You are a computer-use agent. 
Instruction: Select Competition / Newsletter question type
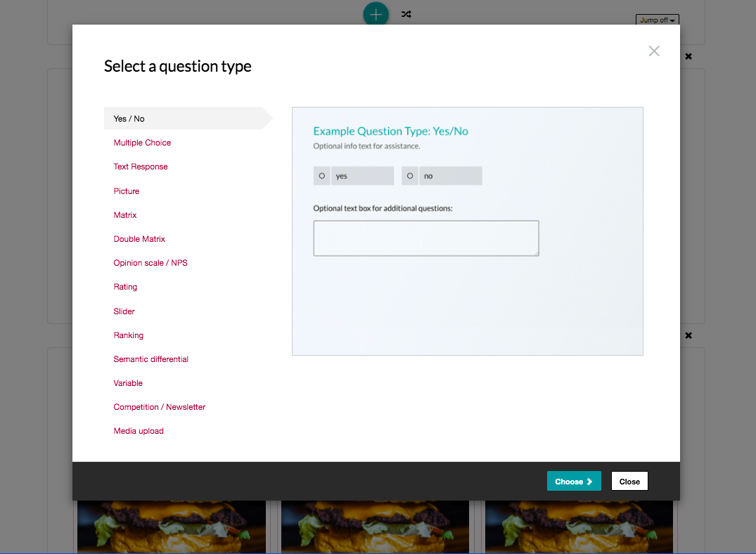[160, 407]
